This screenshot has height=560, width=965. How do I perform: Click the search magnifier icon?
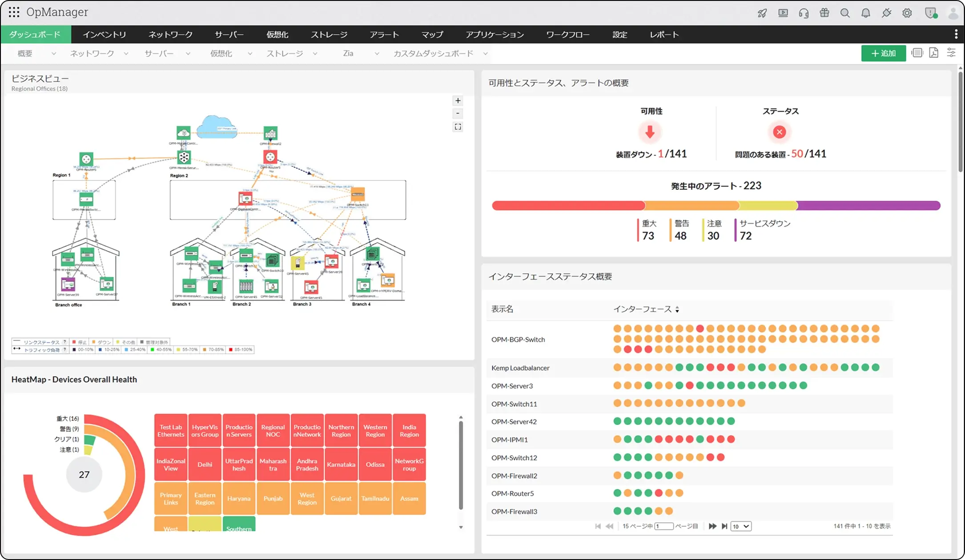pos(845,13)
